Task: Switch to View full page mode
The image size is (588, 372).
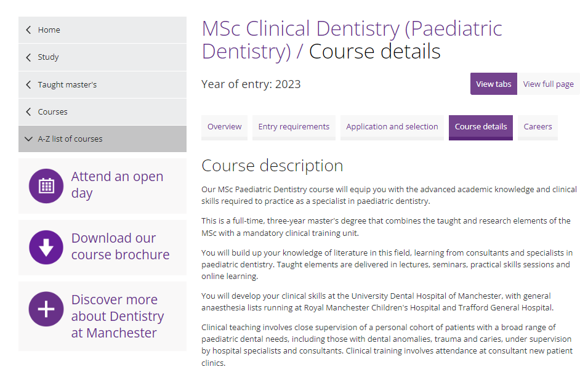Action: click(x=548, y=84)
